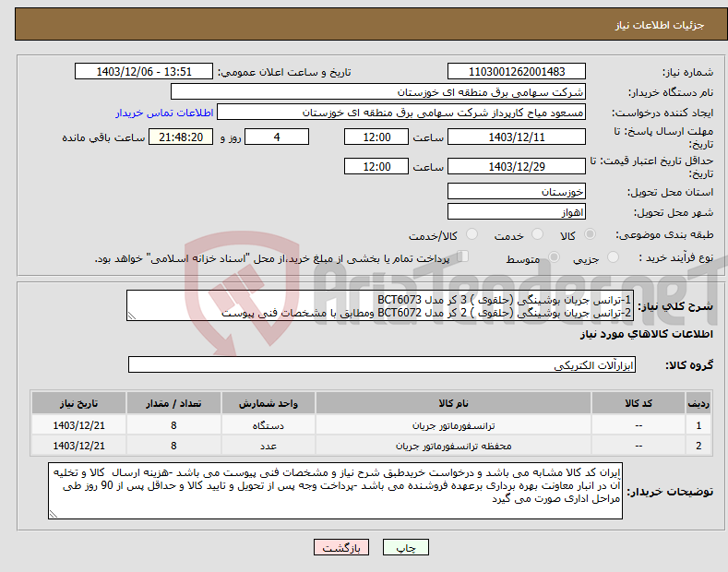
Task: Click the delivery city field اهواز
Action: coord(517,211)
